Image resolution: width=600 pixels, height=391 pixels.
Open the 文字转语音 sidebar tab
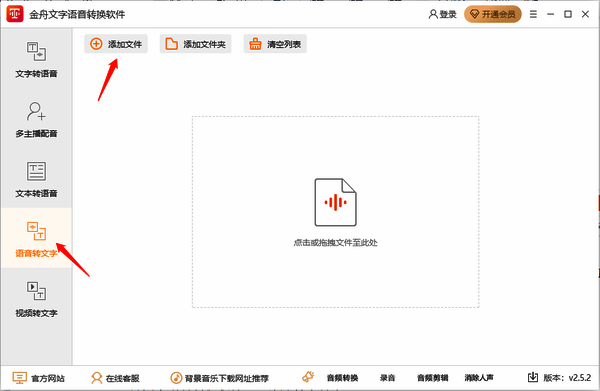[36, 59]
